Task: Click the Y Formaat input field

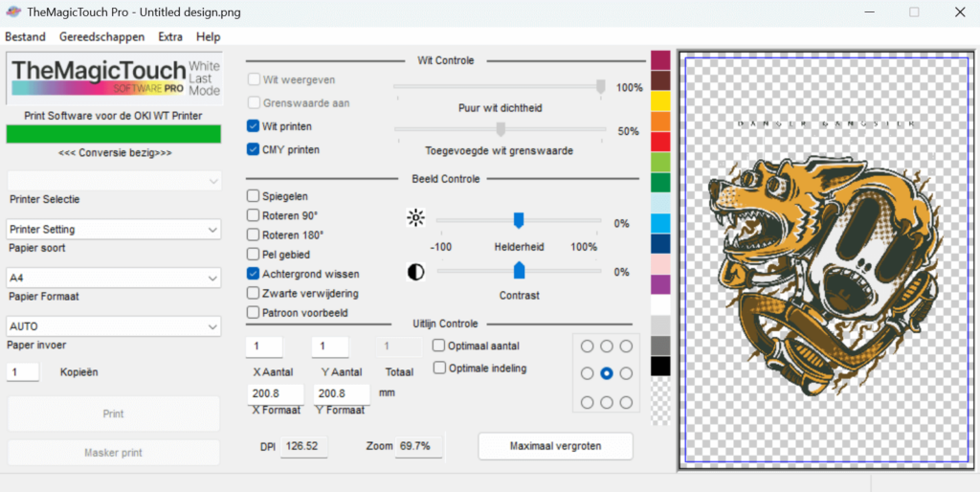Action: pyautogui.click(x=342, y=394)
